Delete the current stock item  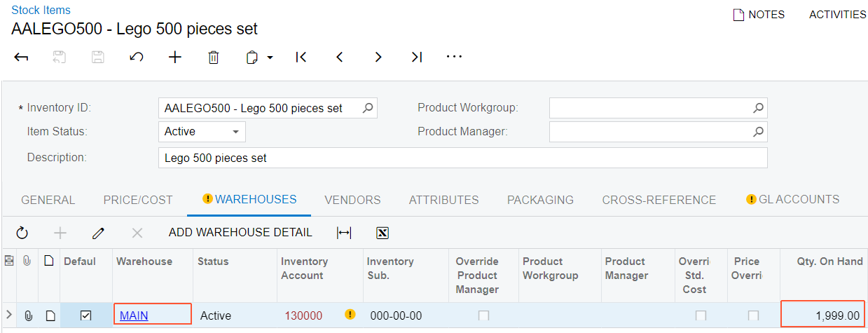[x=214, y=57]
